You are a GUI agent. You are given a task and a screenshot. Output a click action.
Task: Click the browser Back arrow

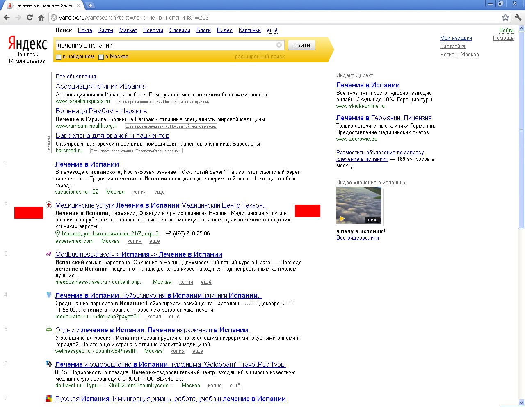[7, 17]
